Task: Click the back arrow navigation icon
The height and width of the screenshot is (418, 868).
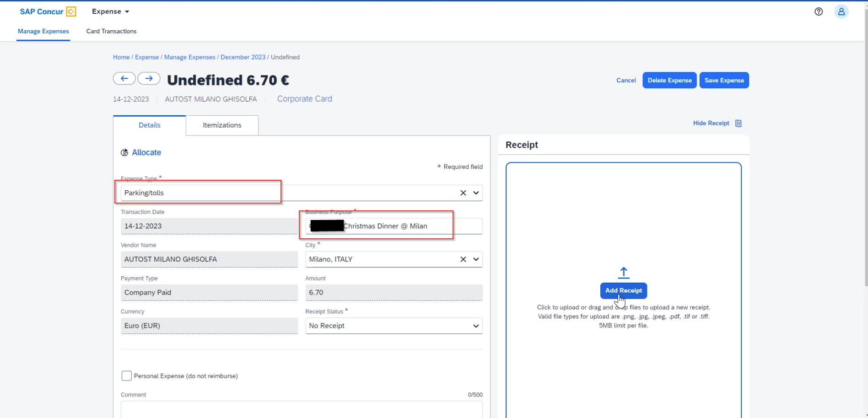Action: tap(124, 78)
